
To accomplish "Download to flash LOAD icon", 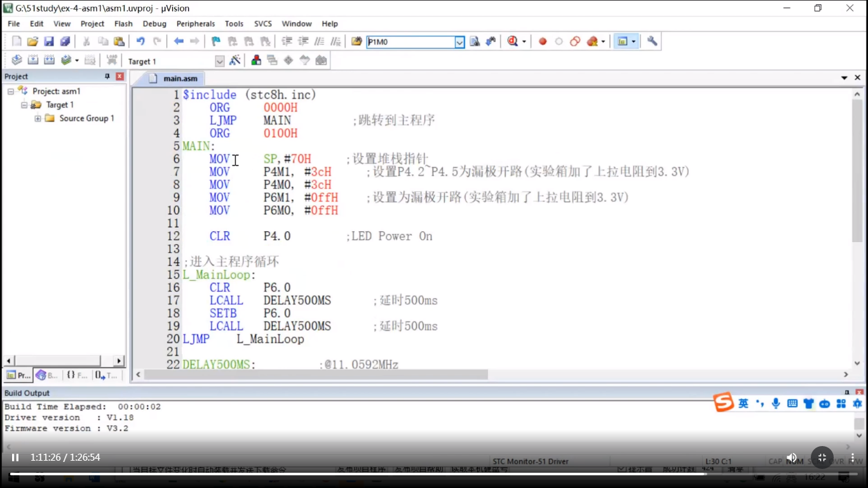I will [x=112, y=60].
